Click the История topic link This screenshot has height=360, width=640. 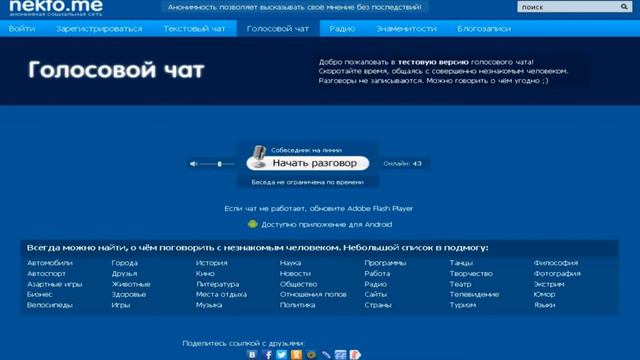click(211, 263)
